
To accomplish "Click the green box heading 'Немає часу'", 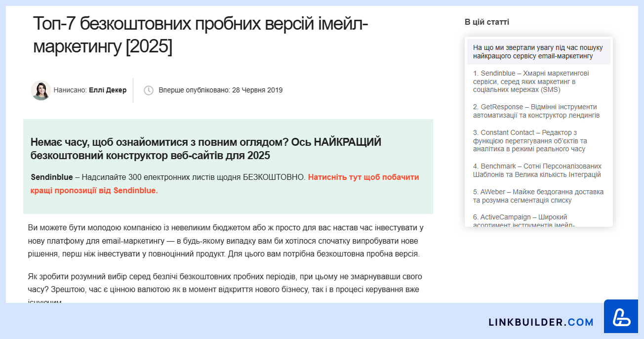I will tap(206, 149).
